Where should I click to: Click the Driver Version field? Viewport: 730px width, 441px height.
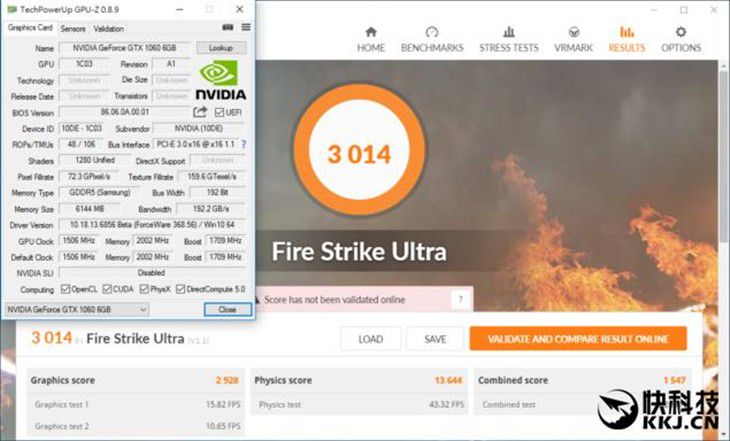tap(152, 225)
